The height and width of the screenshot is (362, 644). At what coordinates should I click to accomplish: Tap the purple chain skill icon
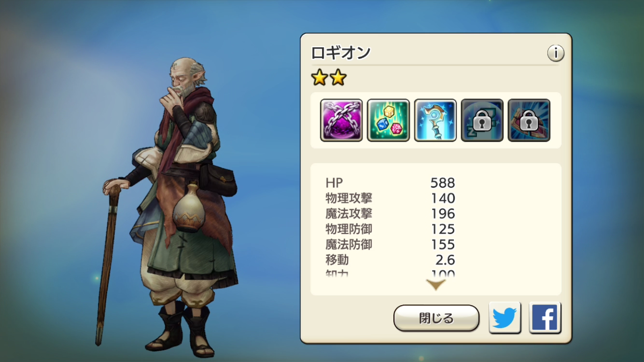click(x=341, y=120)
